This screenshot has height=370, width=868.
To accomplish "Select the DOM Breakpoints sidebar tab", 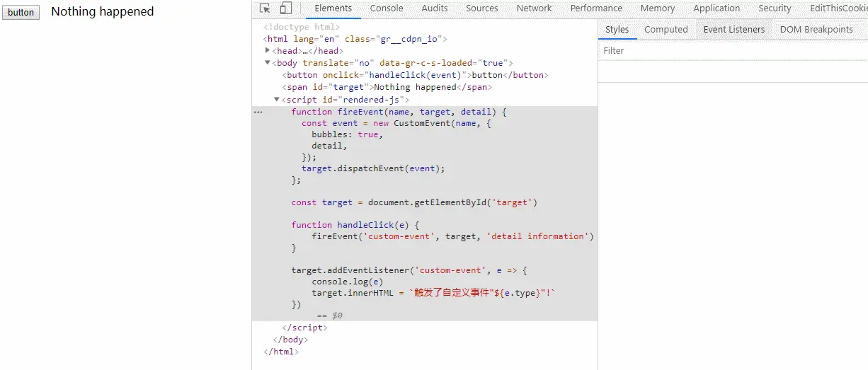I will click(816, 30).
